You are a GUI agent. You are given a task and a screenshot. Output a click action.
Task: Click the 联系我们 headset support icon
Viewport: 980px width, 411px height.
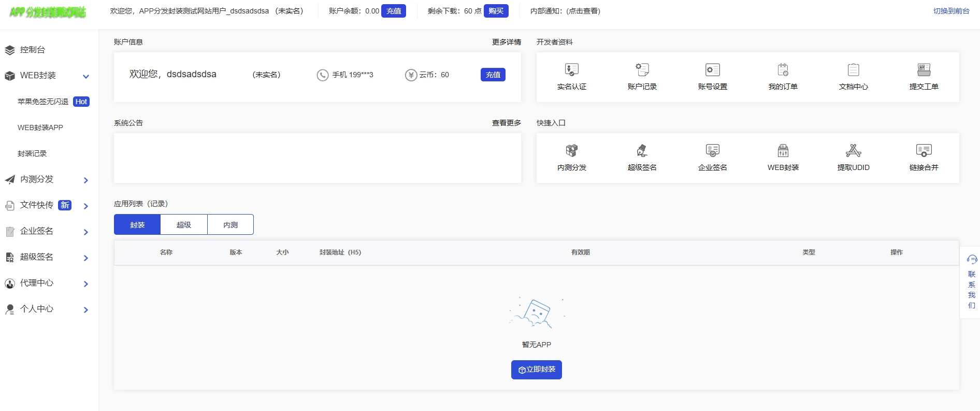point(972,260)
